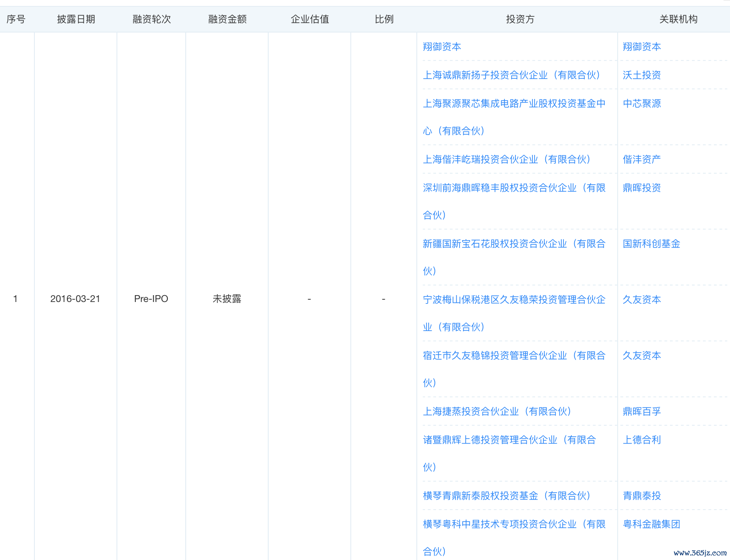730x560 pixels.
Task: Click the 融资轮次 column header
Action: 152,19
